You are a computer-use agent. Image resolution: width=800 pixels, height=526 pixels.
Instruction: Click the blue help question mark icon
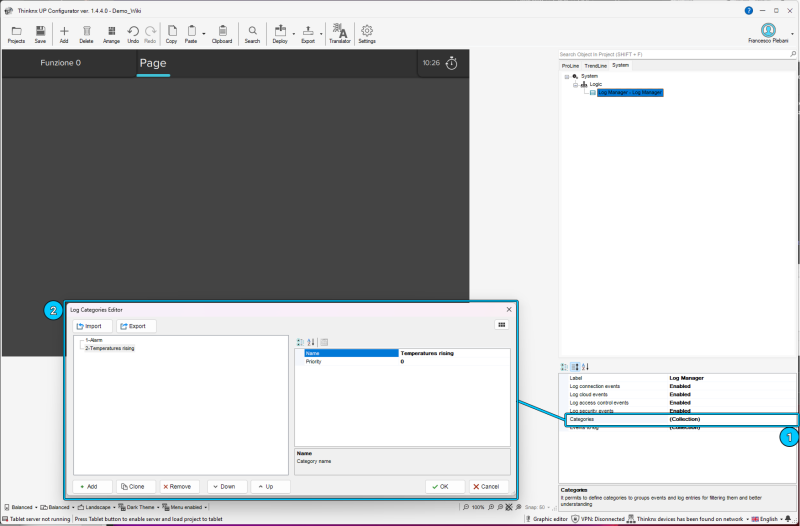748,10
